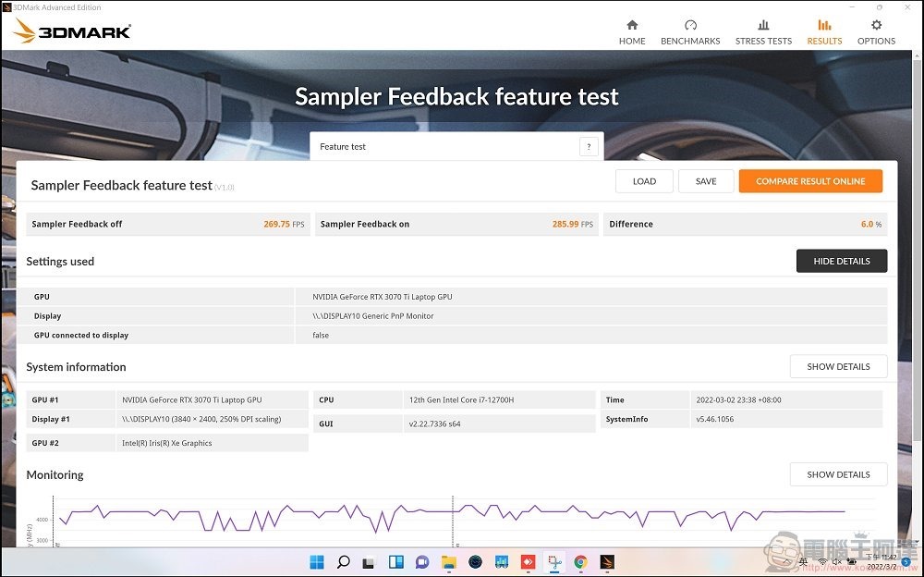
Task: Open the dark round app icon on taskbar
Action: point(475,562)
